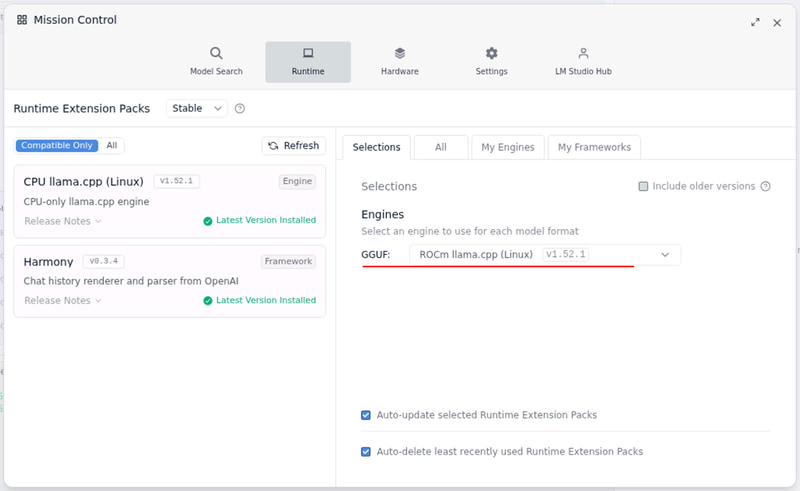Screen dimensions: 800x491
Task: Click help icon beside Include older versions
Action: point(766,186)
